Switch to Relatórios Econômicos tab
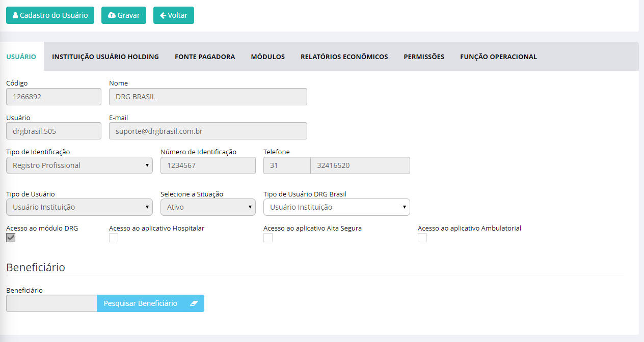 point(344,56)
